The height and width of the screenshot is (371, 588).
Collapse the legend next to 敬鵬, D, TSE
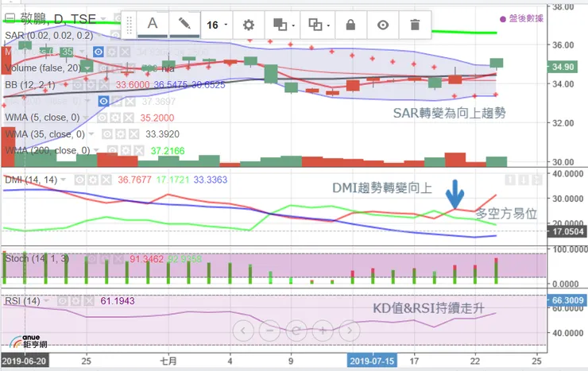click(10, 17)
